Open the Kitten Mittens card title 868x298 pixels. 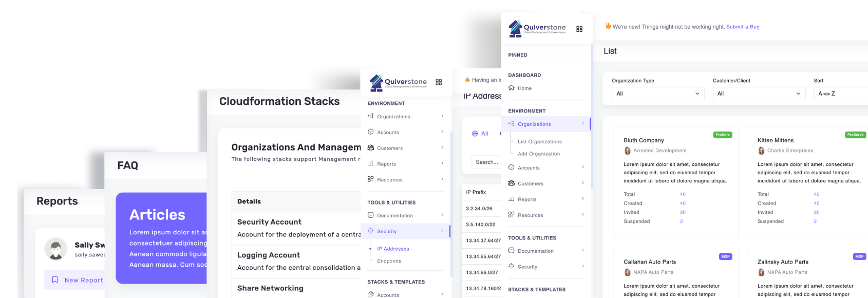pos(776,140)
